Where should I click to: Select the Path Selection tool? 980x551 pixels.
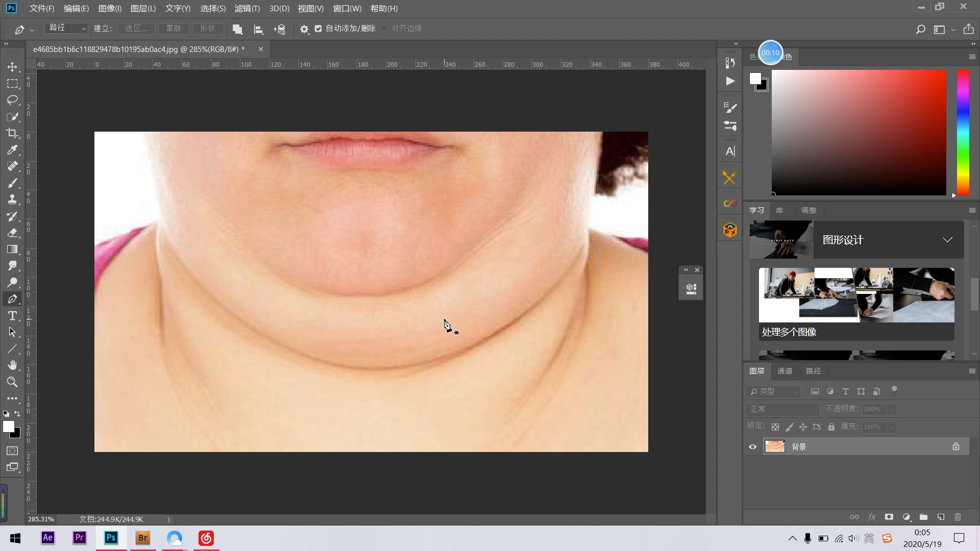pos(13,332)
